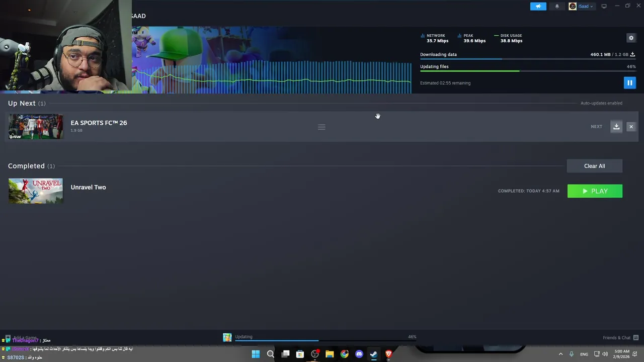Click the Network speed stat

click(x=435, y=38)
